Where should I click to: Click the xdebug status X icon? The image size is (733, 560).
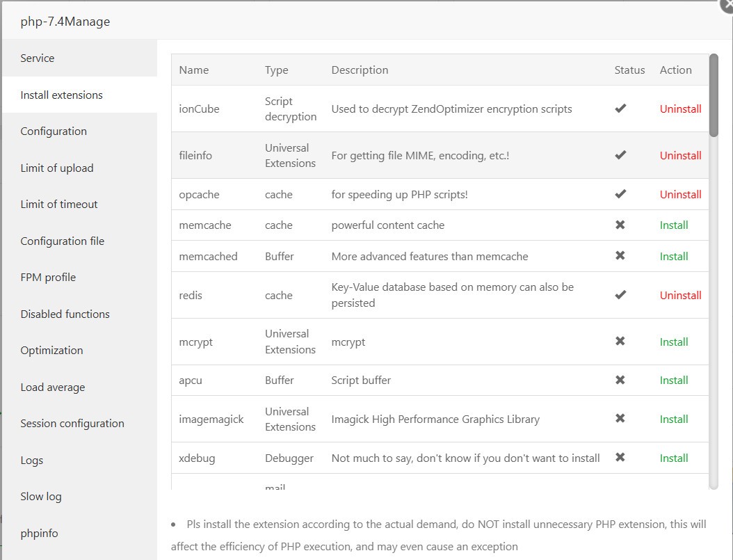620,457
